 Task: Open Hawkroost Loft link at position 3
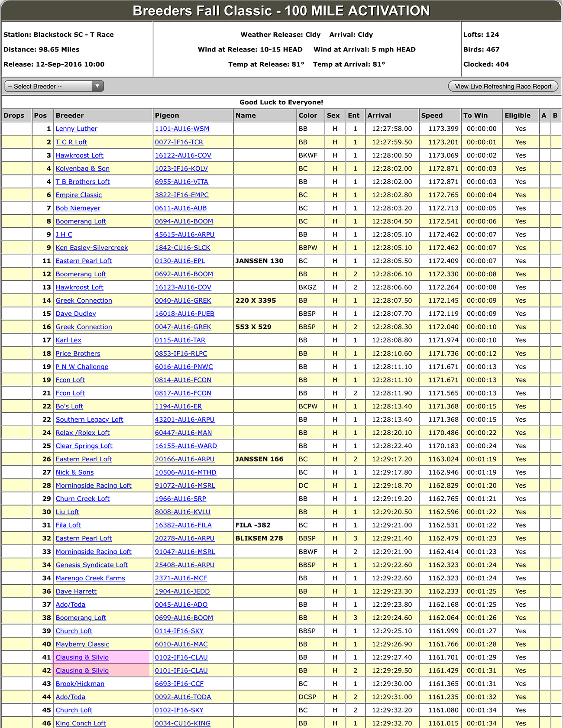79,155
